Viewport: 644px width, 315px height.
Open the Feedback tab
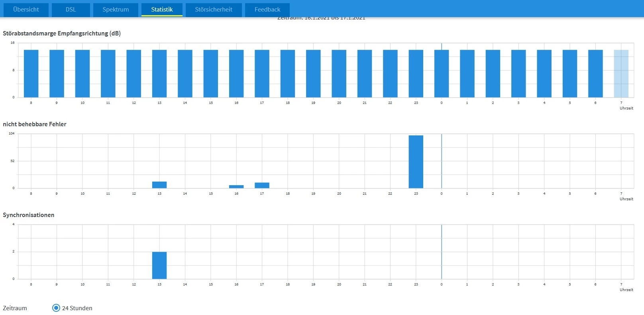(x=267, y=10)
